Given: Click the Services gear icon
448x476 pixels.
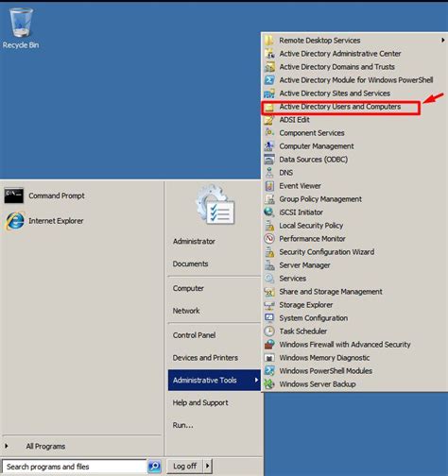Looking at the screenshot, I should (x=269, y=279).
